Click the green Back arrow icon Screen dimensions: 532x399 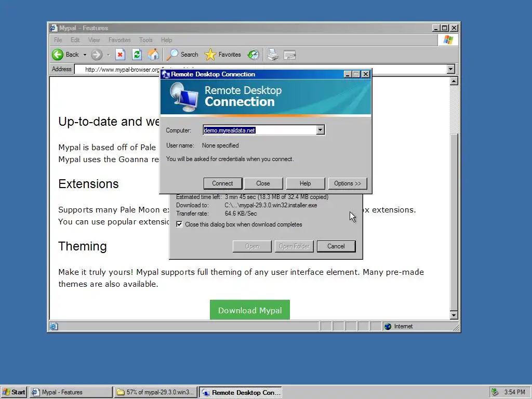coord(58,55)
